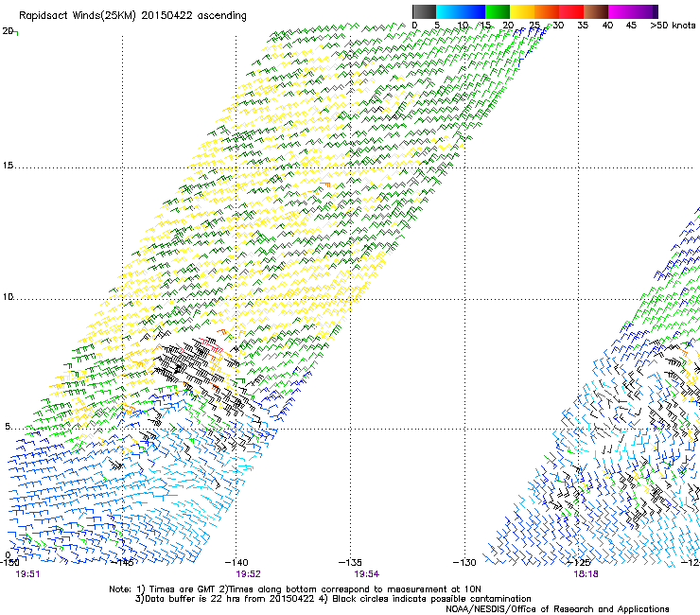Click the 'NOAA/NESDIS/Office of Research and Applications' credit

[557, 609]
